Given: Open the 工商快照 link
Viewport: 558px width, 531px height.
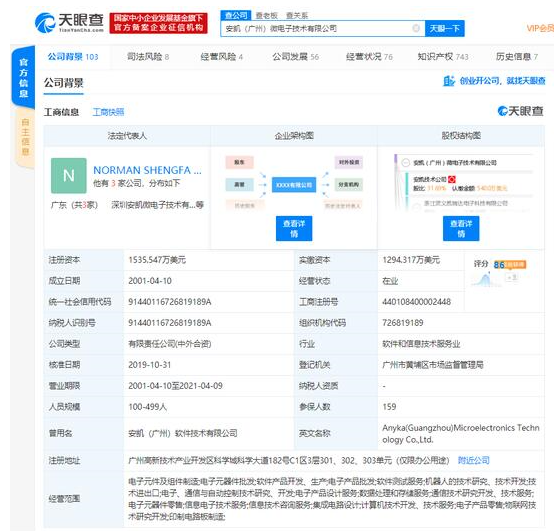Looking at the screenshot, I should click(108, 112).
